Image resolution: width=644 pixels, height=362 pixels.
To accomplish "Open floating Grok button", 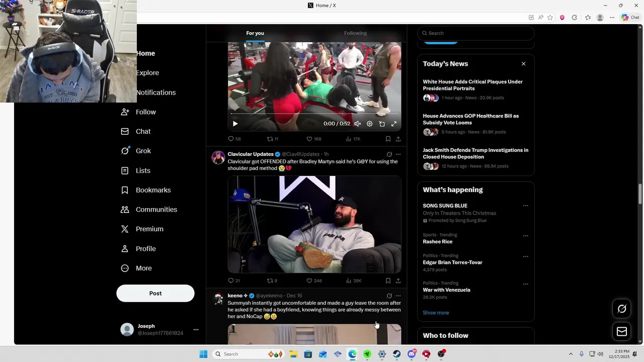I will point(622,309).
